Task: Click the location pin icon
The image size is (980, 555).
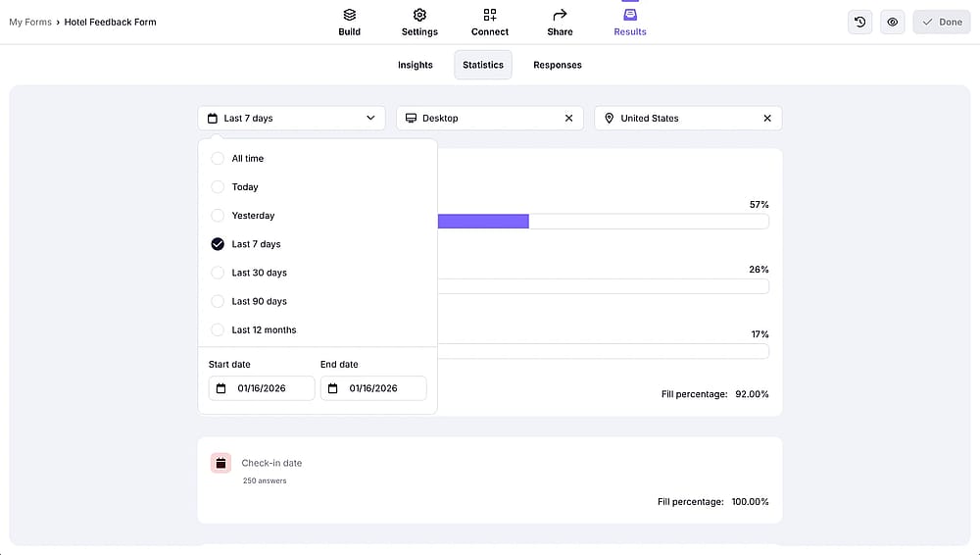Action: coord(610,119)
